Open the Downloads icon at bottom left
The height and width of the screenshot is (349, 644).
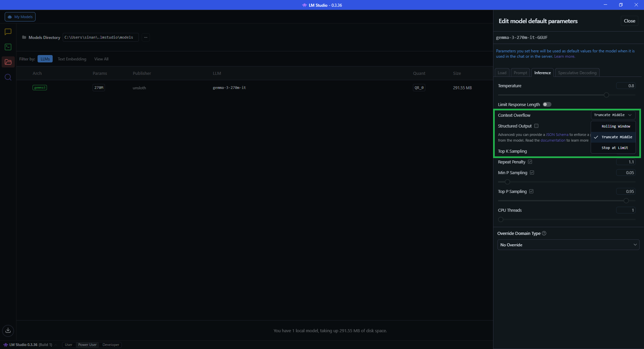click(x=8, y=331)
